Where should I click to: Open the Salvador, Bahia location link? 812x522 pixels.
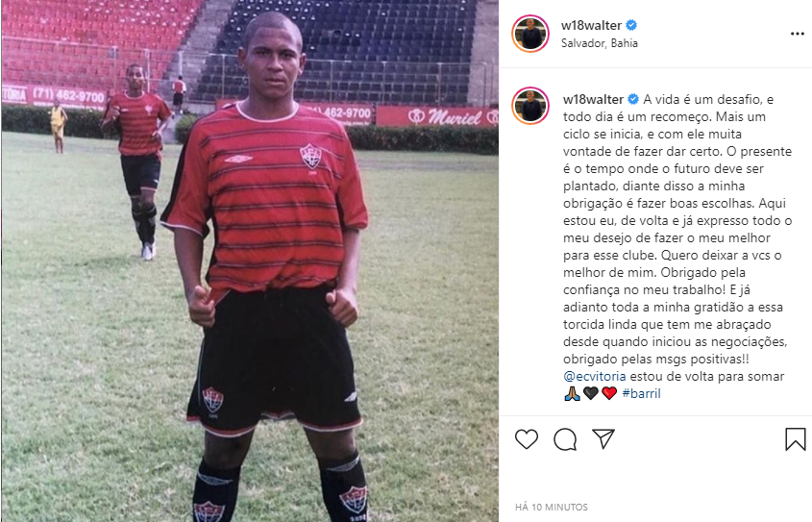click(x=600, y=43)
